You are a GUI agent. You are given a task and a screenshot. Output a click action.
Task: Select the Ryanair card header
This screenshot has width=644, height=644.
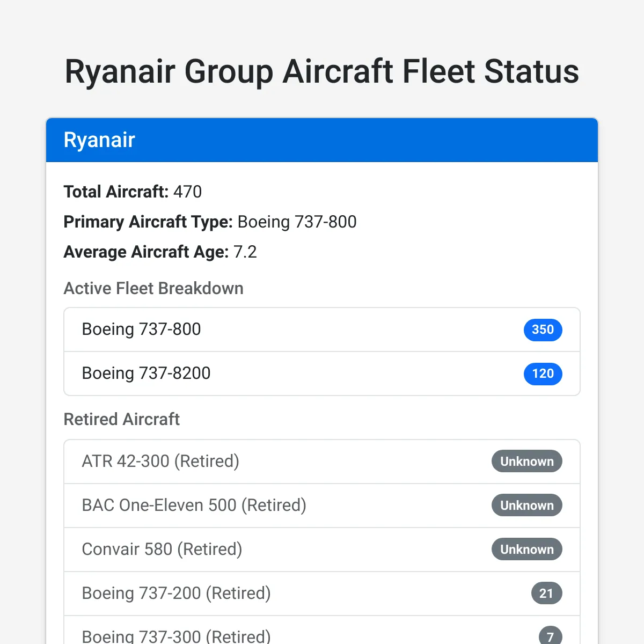coord(322,140)
